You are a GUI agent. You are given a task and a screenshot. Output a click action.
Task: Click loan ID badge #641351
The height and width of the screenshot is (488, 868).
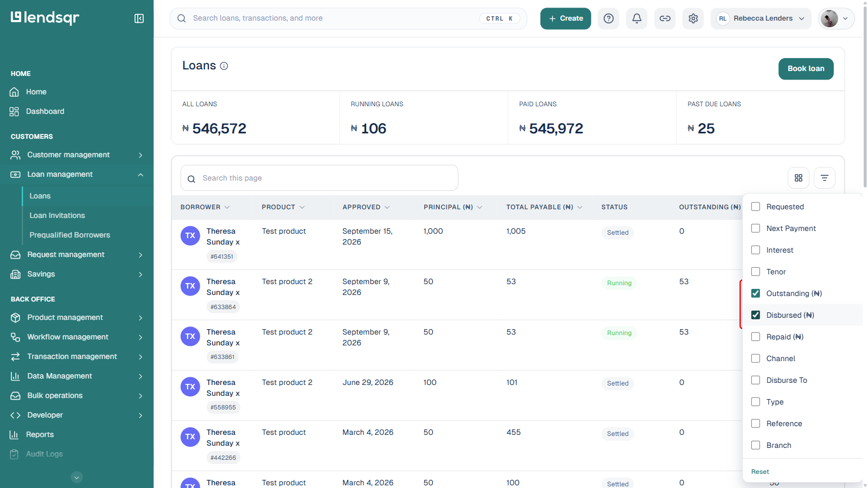(222, 256)
